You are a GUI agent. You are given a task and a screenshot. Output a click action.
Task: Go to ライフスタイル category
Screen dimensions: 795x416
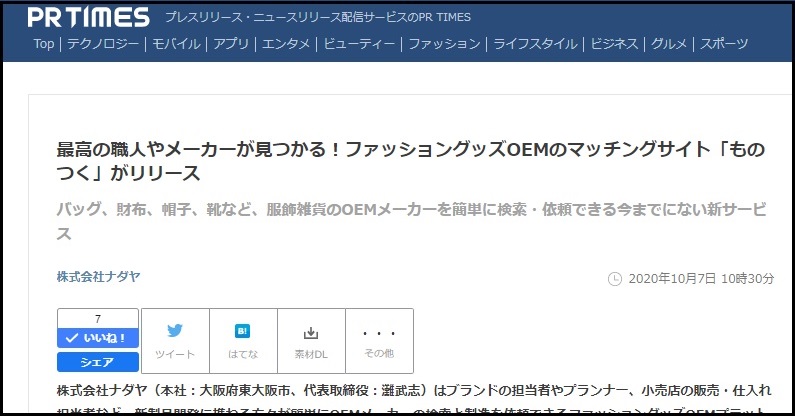(535, 44)
